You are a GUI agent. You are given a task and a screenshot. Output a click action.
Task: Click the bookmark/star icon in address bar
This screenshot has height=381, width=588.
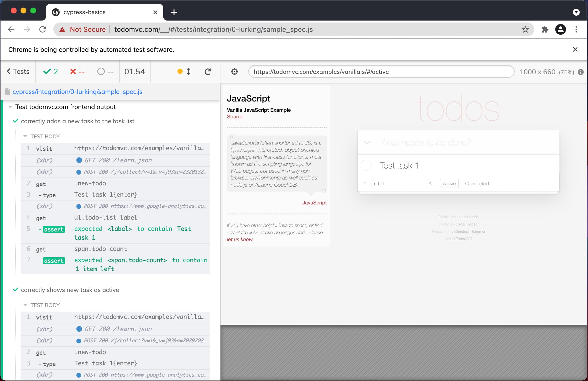pos(524,29)
